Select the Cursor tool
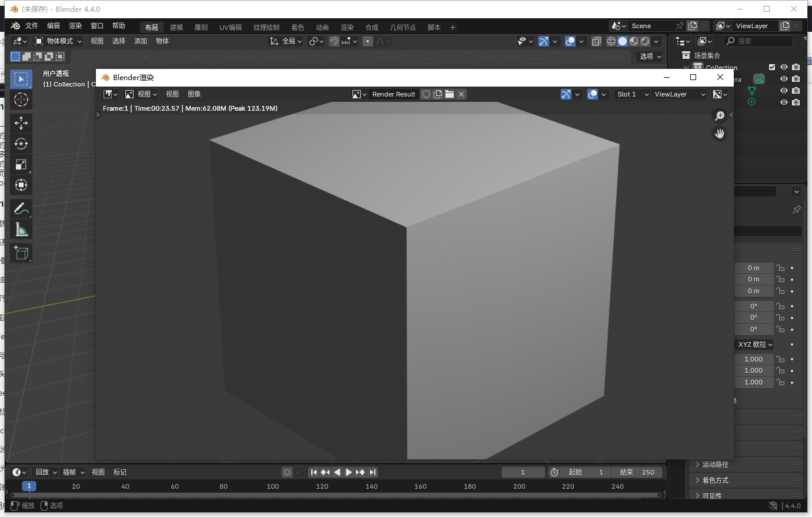This screenshot has height=517, width=812. 21,100
